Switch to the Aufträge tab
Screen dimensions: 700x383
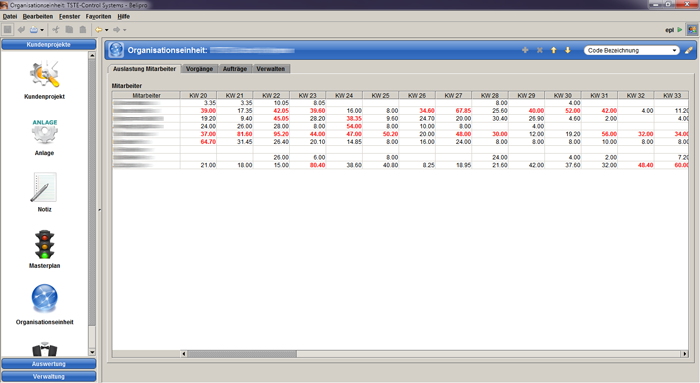tap(235, 69)
